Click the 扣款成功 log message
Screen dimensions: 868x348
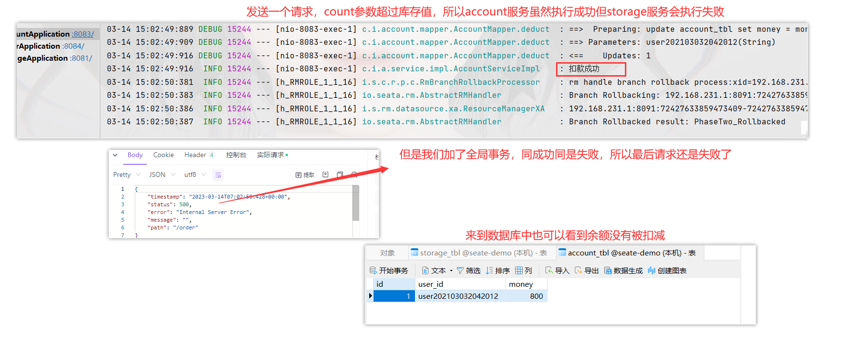click(584, 69)
